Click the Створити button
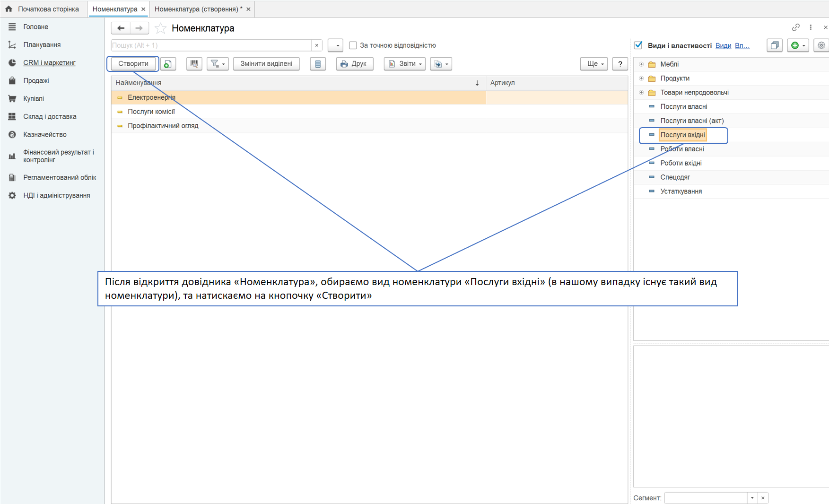829x504 pixels. (133, 64)
